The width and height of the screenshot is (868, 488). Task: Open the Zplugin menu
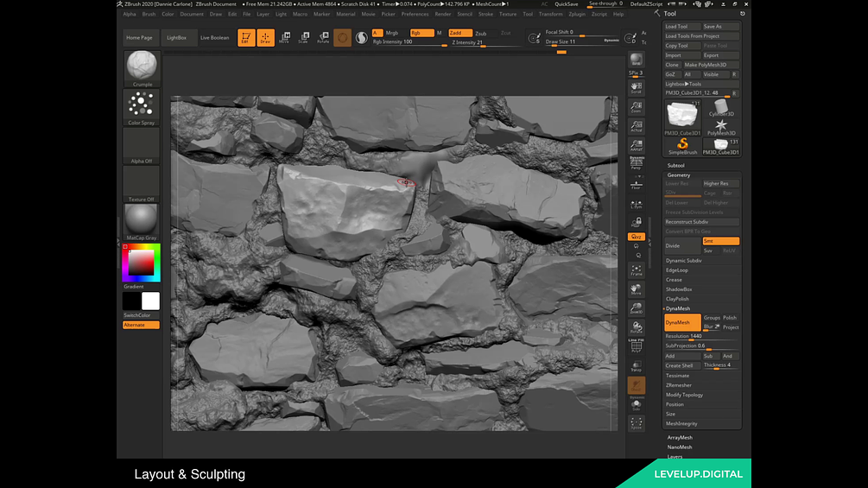(x=577, y=15)
